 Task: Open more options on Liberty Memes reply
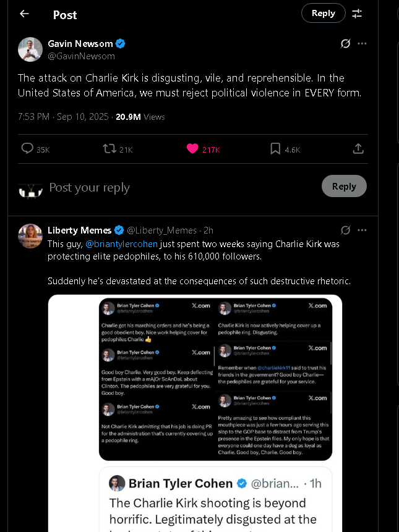[363, 230]
